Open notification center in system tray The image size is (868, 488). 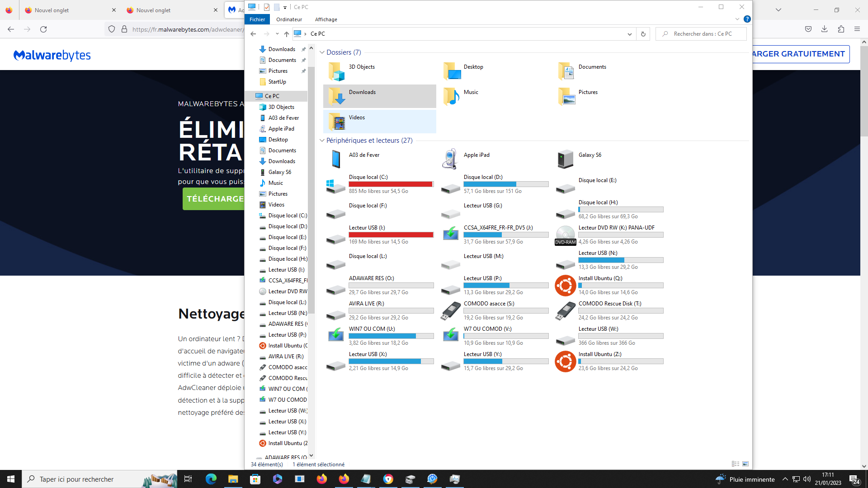(854, 479)
